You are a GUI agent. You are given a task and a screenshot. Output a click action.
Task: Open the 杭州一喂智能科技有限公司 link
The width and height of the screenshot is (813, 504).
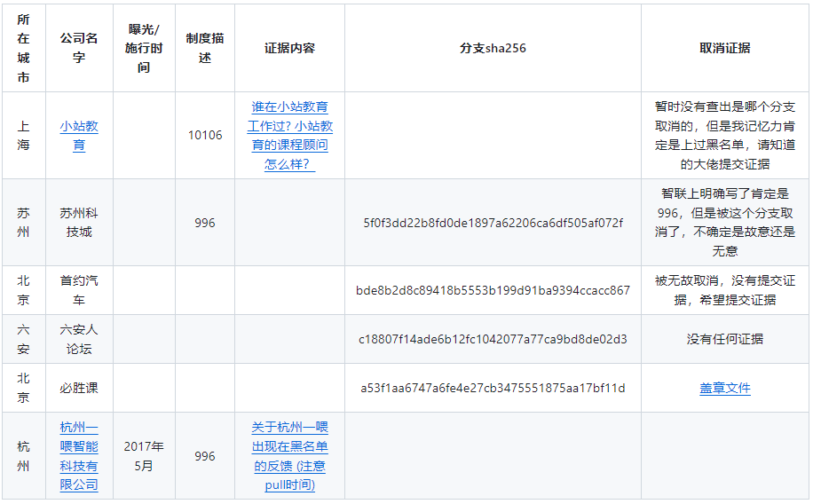[x=79, y=456]
